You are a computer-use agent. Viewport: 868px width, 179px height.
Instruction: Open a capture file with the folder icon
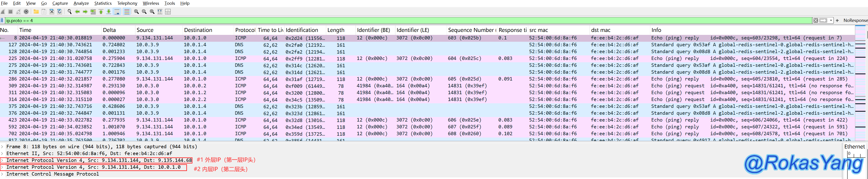click(36, 12)
